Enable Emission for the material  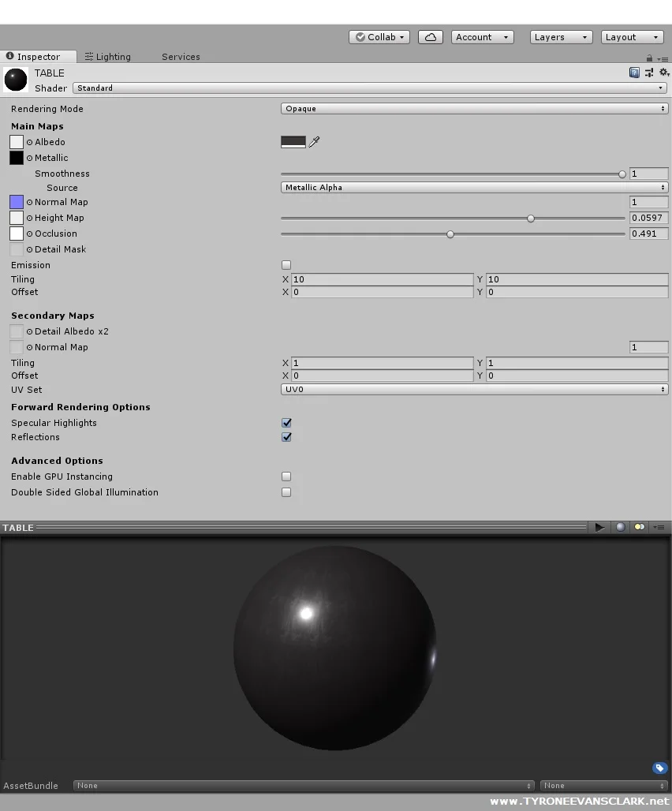tap(286, 265)
